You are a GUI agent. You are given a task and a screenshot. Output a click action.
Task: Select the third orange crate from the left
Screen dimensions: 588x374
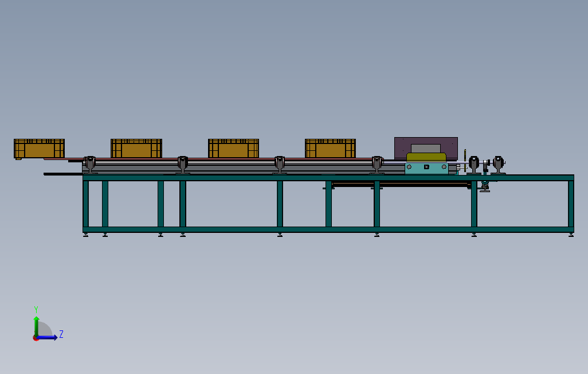click(x=233, y=149)
